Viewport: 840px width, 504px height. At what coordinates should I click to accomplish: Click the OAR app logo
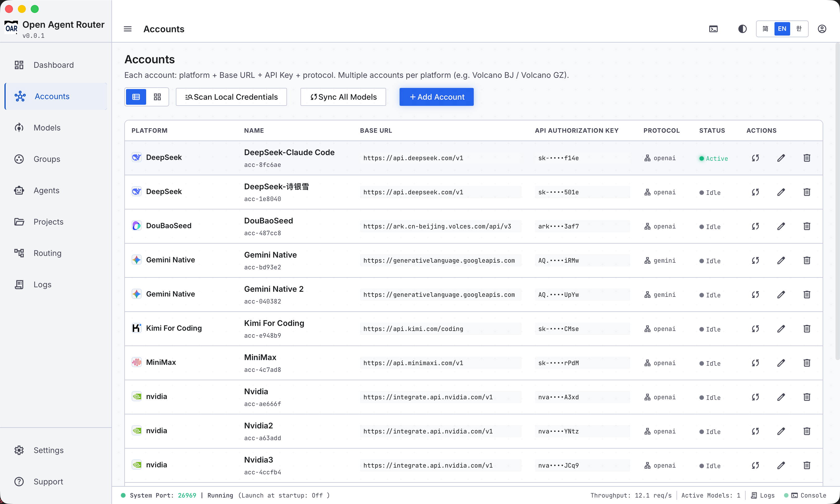point(11,28)
